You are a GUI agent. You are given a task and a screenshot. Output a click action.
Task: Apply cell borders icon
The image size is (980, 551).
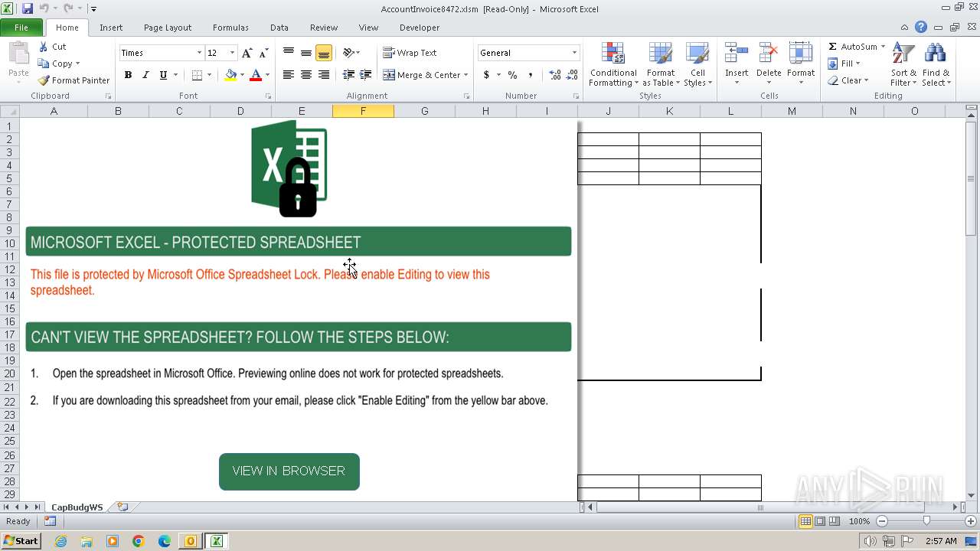(197, 75)
